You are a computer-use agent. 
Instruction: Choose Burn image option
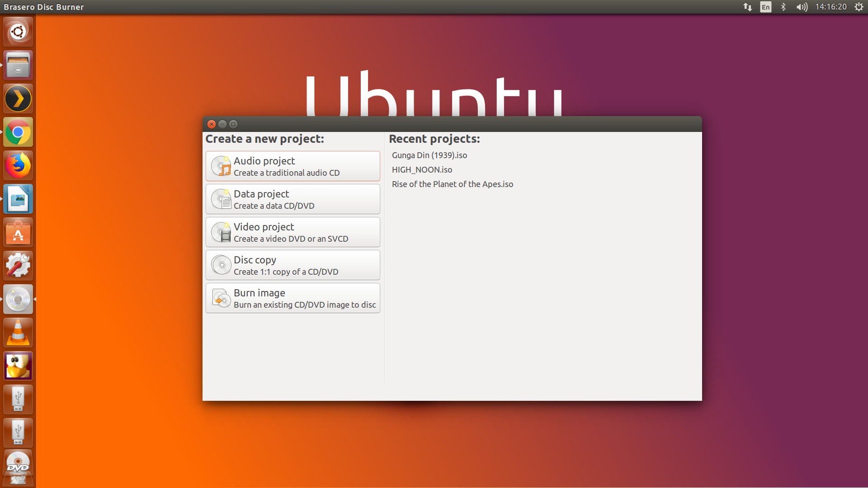click(292, 298)
